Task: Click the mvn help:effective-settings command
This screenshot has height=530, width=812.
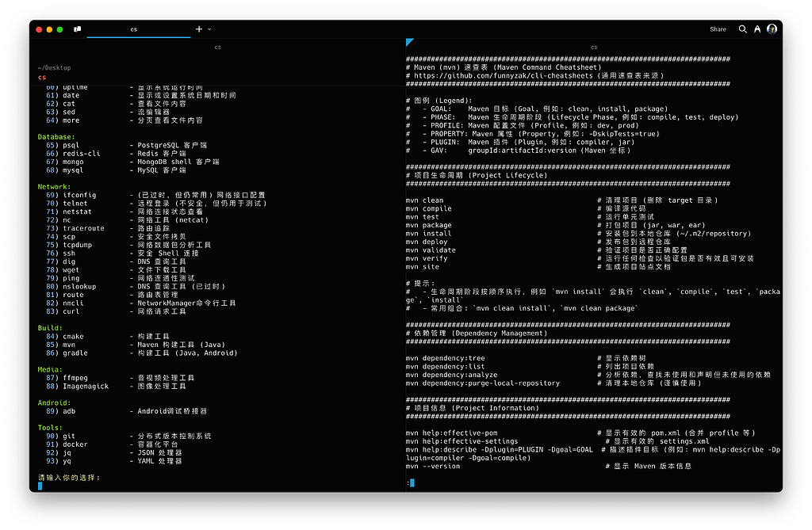Action: [x=462, y=441]
